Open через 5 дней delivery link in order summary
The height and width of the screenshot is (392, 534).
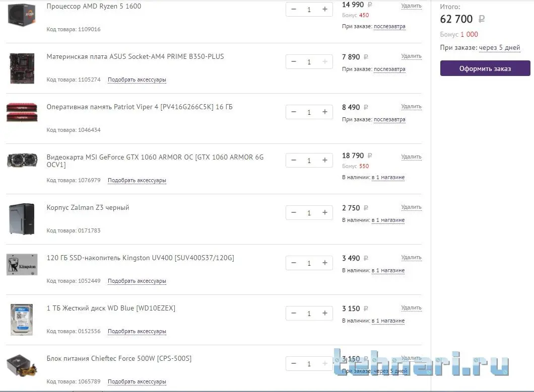coord(499,48)
